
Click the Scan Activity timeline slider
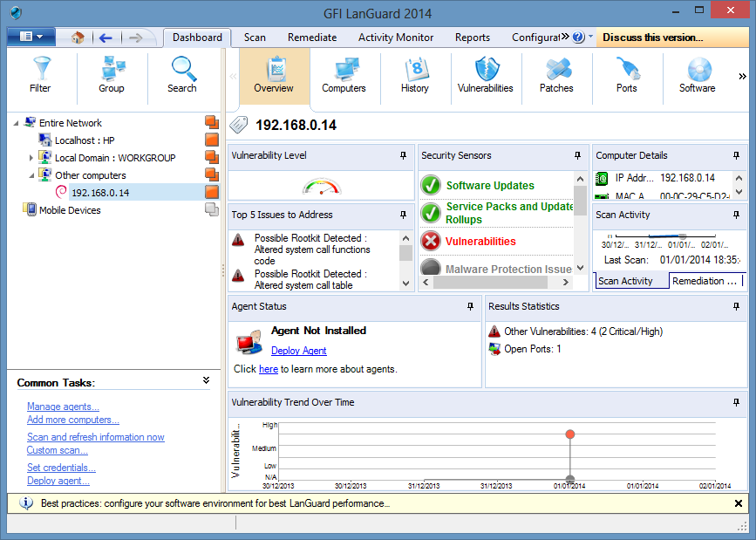682,236
